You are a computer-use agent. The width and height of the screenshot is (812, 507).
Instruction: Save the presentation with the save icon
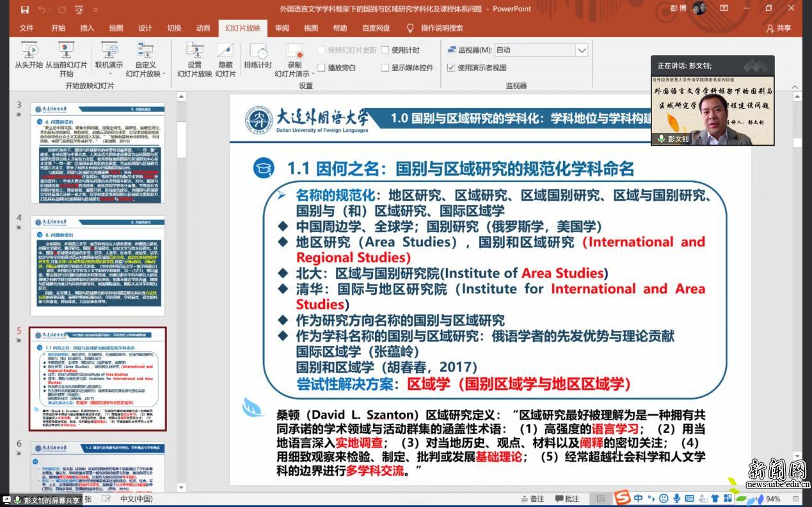pos(24,9)
